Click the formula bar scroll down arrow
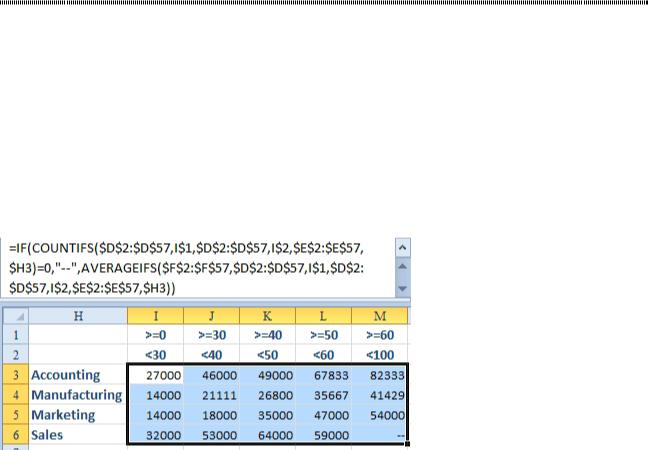 coord(403,288)
